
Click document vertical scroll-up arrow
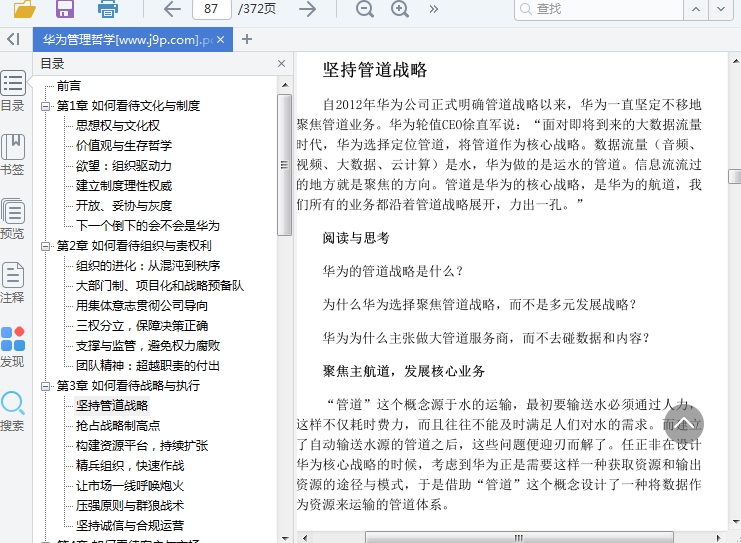[735, 61]
